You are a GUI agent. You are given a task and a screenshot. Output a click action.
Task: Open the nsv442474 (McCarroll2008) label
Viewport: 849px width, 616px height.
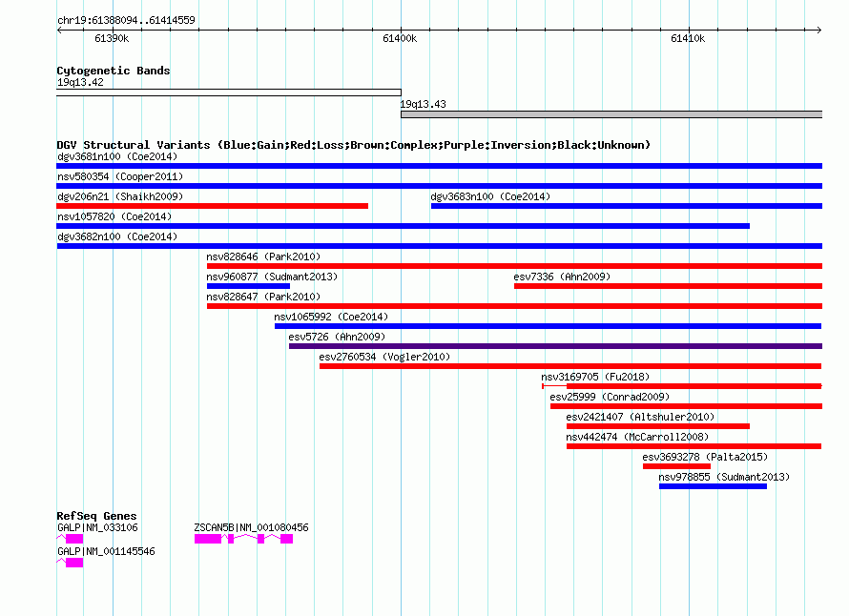coord(637,437)
